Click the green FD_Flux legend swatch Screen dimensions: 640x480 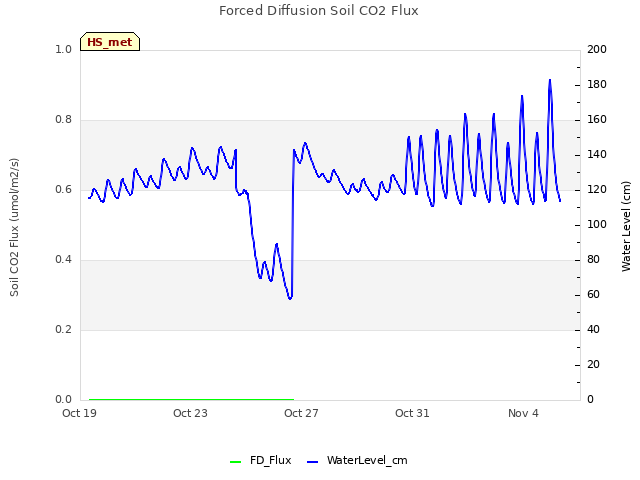pos(236,462)
